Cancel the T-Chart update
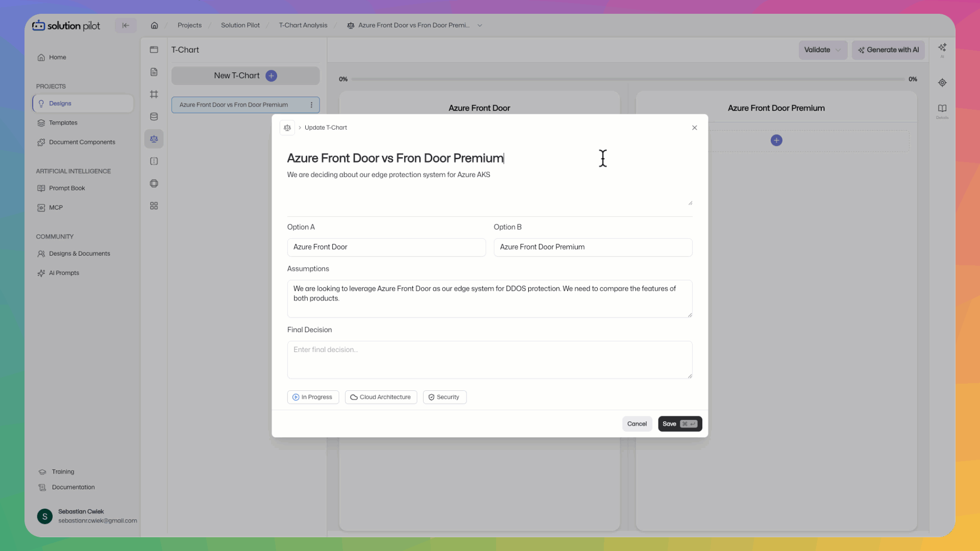The height and width of the screenshot is (551, 980). point(637,424)
